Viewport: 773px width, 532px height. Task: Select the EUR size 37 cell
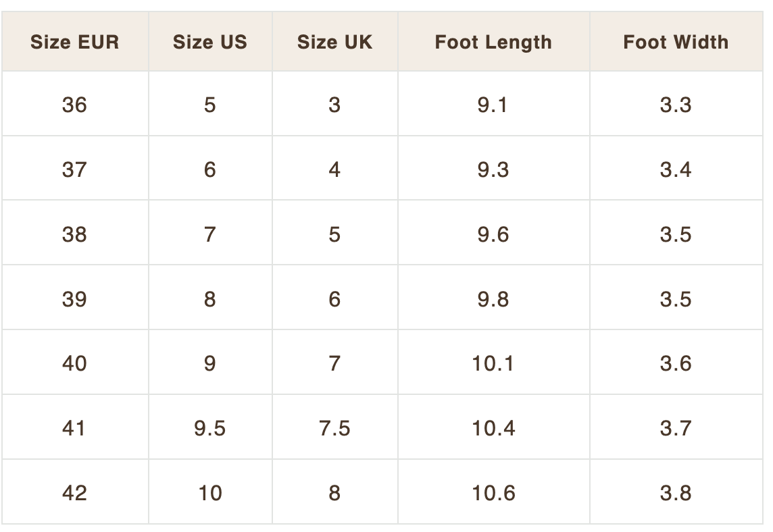75,169
